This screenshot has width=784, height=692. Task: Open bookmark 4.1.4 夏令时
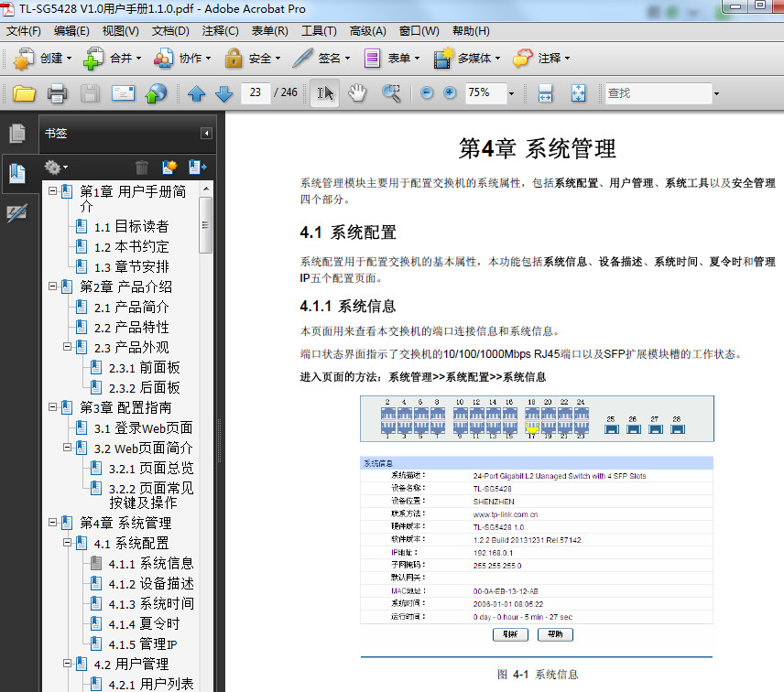click(144, 623)
